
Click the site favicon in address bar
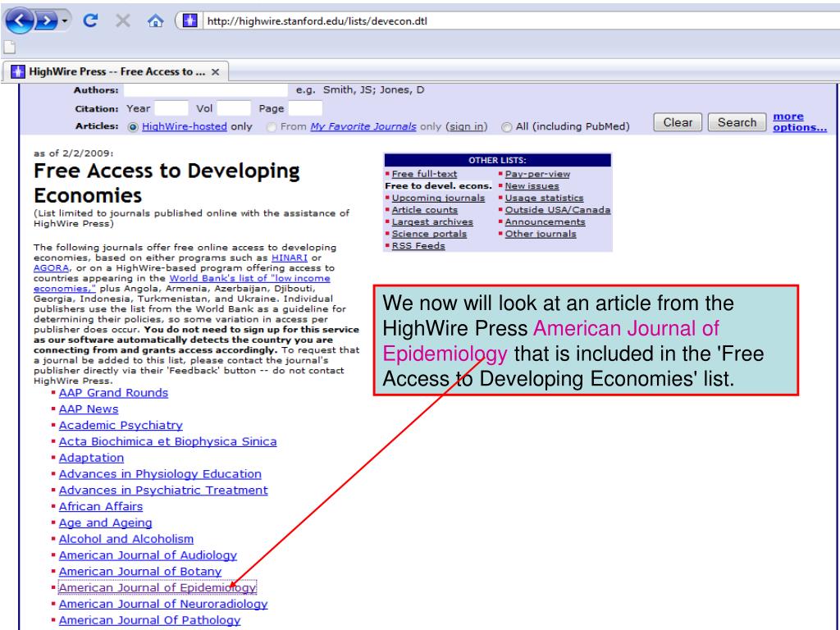(189, 21)
